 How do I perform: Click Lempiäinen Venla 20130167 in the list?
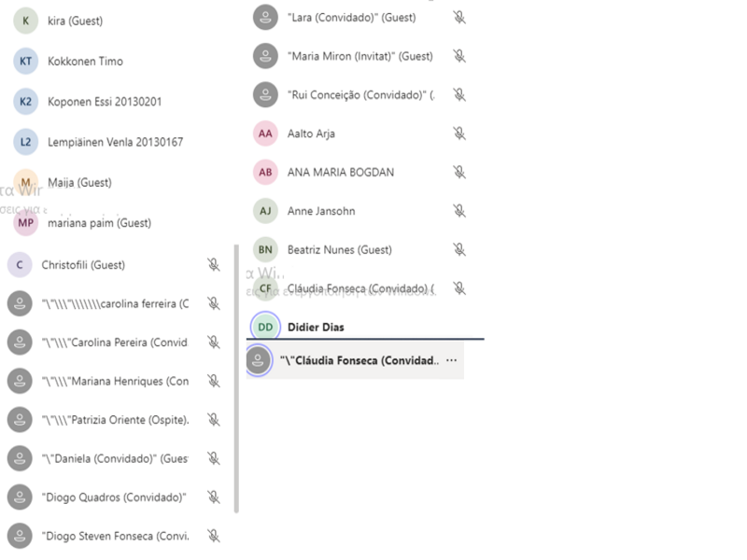[115, 143]
